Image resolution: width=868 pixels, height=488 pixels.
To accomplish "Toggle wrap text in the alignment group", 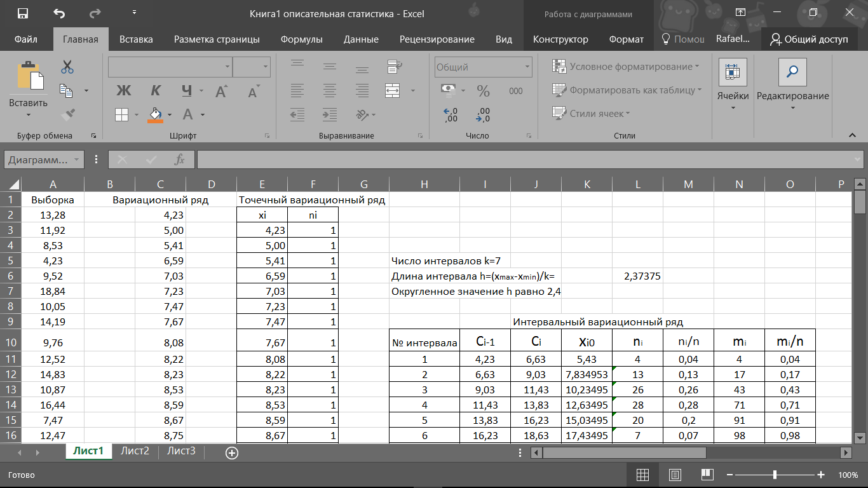I will [393, 66].
